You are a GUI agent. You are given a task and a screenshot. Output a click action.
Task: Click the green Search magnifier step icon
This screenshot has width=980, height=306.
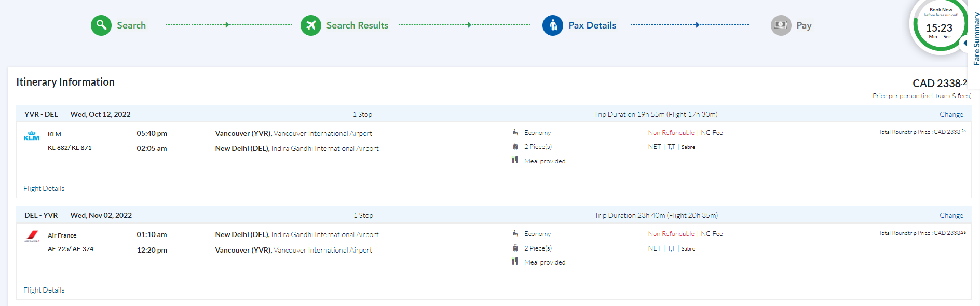101,25
